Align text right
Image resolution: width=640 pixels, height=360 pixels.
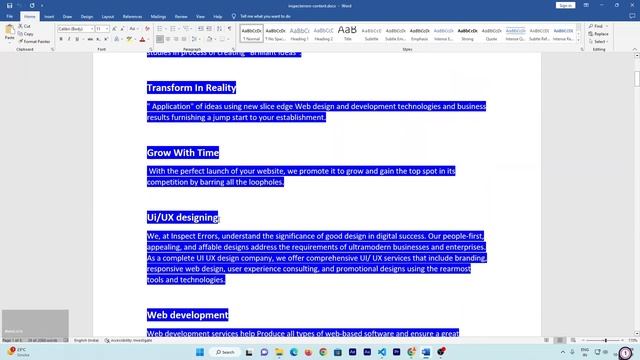[176, 39]
